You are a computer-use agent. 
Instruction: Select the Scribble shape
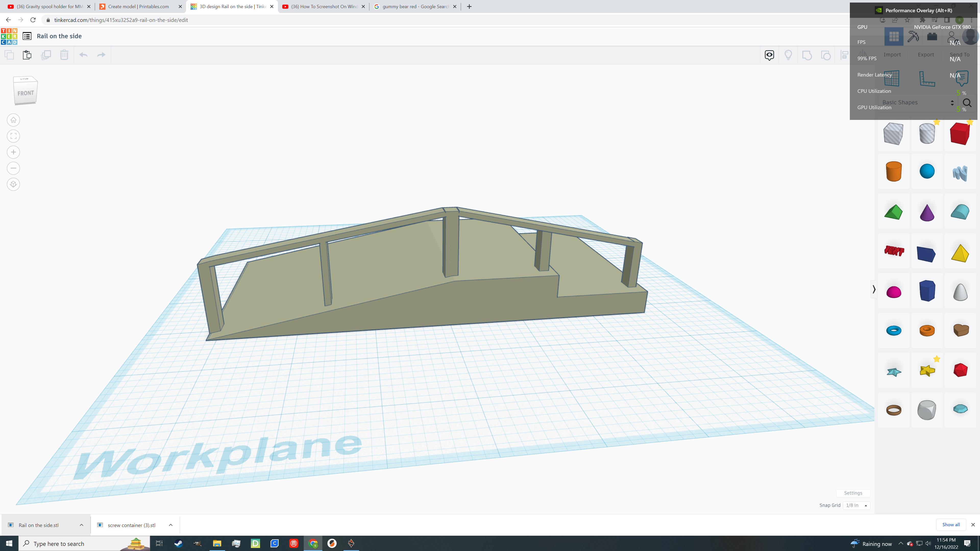click(x=960, y=173)
